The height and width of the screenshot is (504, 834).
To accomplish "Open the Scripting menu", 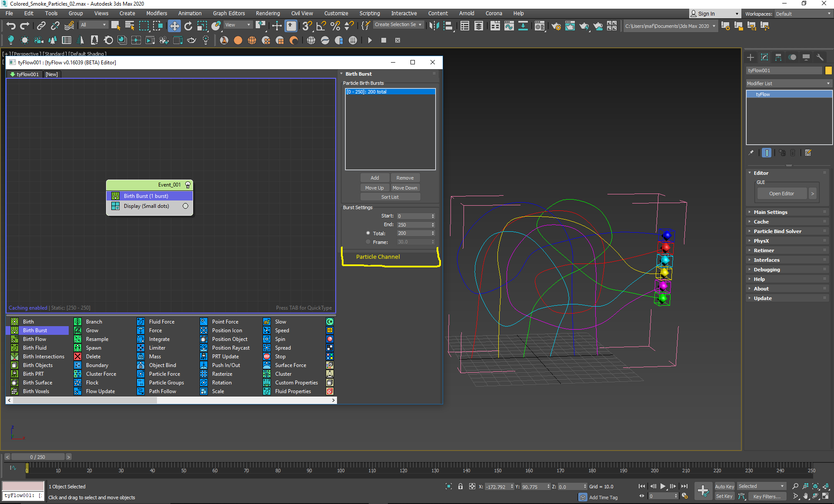I will click(x=370, y=13).
